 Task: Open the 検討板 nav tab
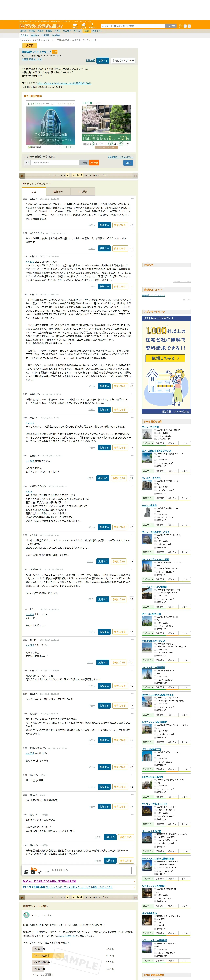point(24,31)
